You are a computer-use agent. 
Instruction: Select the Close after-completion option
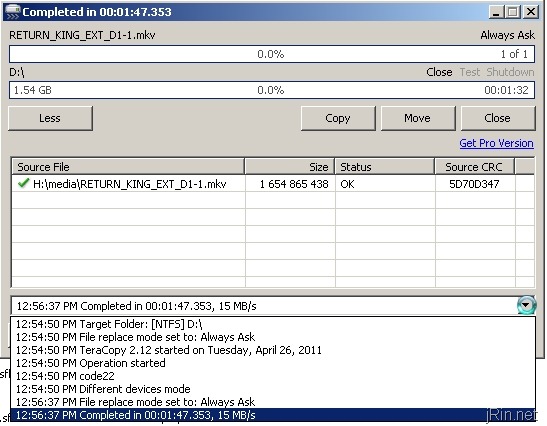pyautogui.click(x=439, y=72)
